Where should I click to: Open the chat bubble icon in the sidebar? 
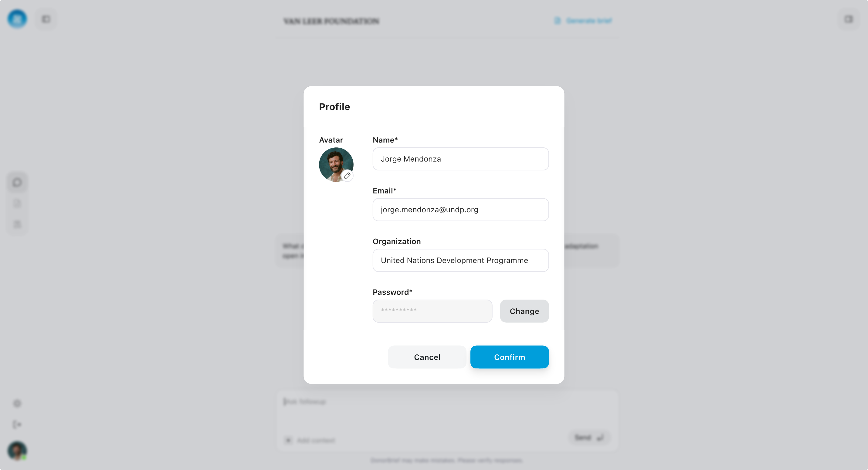[x=17, y=183]
